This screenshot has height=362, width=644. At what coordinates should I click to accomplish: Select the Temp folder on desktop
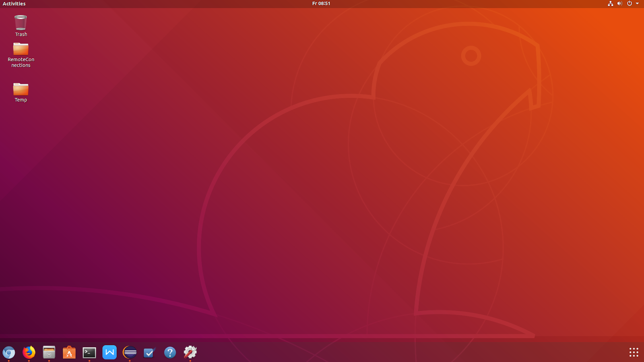pyautogui.click(x=21, y=89)
